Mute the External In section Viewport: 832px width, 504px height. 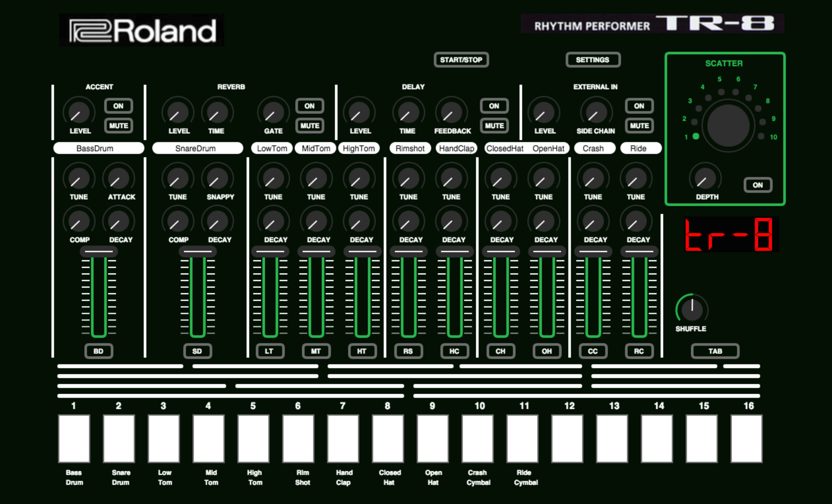(639, 126)
